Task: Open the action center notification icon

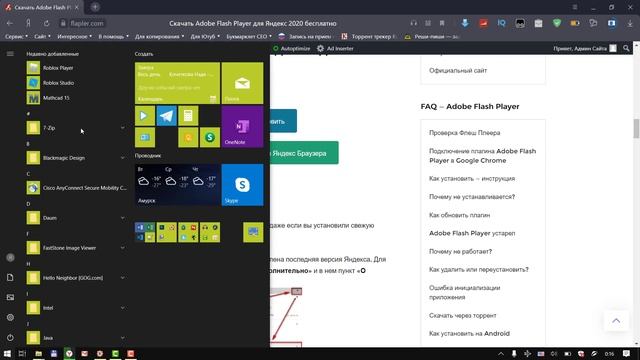Action: (x=627, y=353)
